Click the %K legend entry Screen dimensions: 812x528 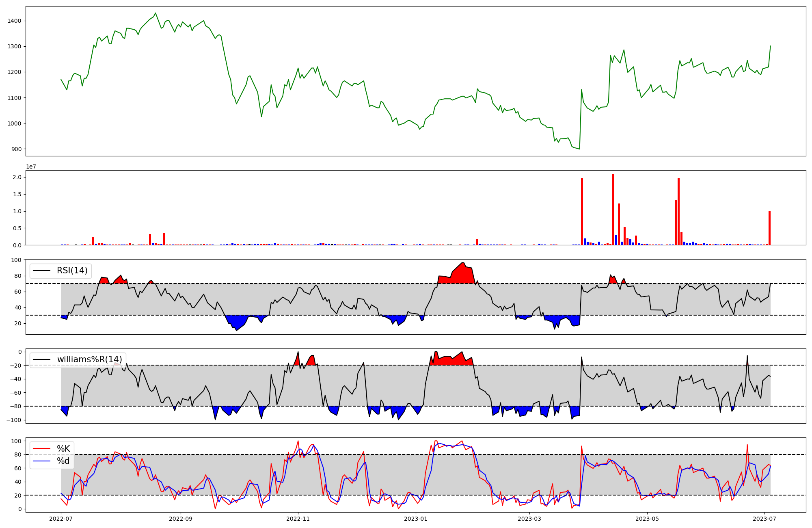click(63, 449)
